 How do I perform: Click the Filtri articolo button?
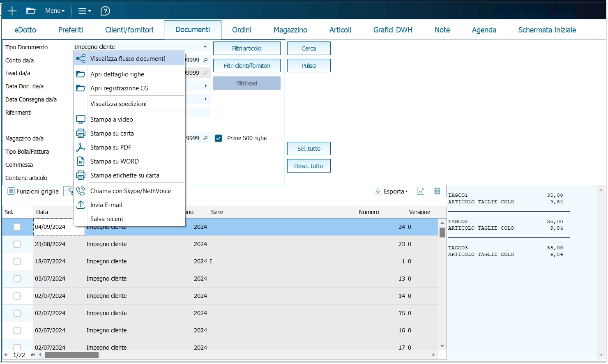[246, 48]
